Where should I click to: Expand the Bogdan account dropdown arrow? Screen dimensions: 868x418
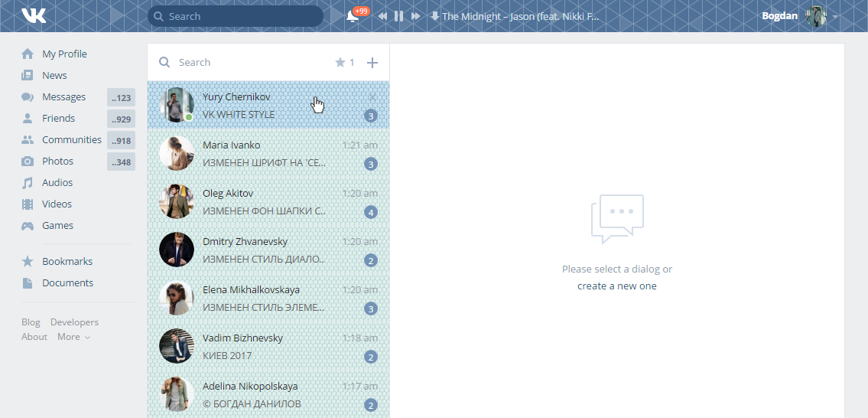[835, 17]
